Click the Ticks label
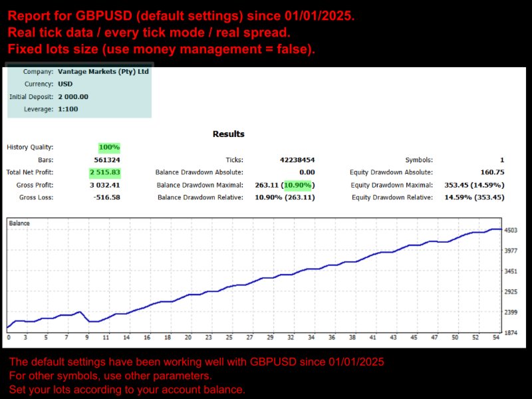This screenshot has height=399, width=532. click(x=235, y=160)
